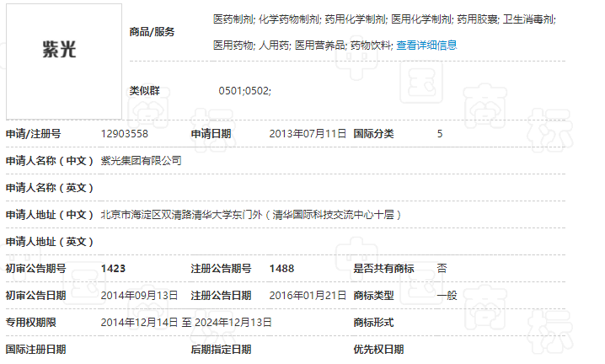Screen dimensions: 605x364
Task: Click the application date 2013年07月11日
Action: point(308,133)
